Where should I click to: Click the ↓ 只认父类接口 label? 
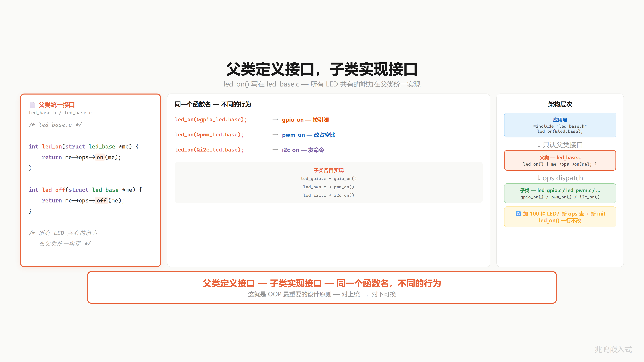560,145
